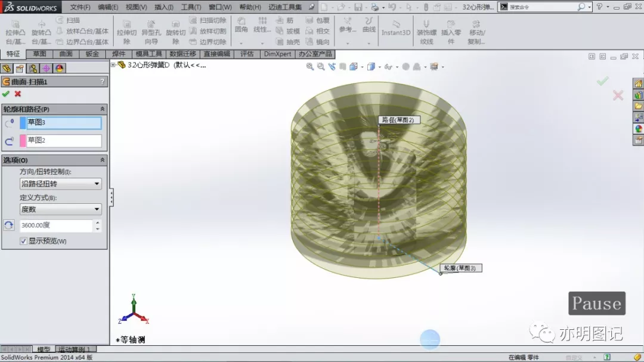Open Curves dropdown arrow

coord(369,43)
